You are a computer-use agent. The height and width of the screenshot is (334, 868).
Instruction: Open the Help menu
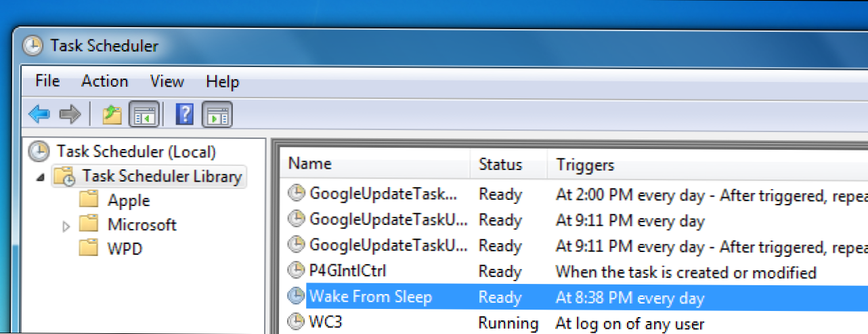coord(223,82)
